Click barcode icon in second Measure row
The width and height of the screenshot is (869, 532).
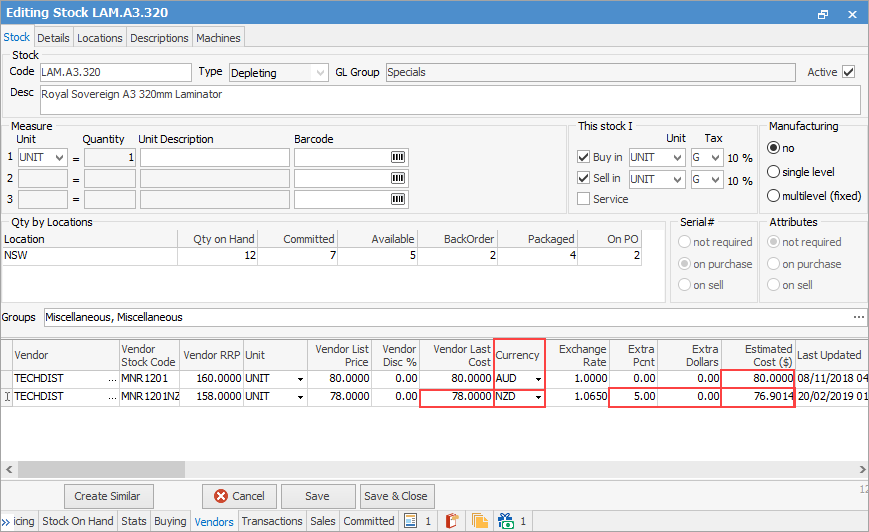tap(397, 179)
